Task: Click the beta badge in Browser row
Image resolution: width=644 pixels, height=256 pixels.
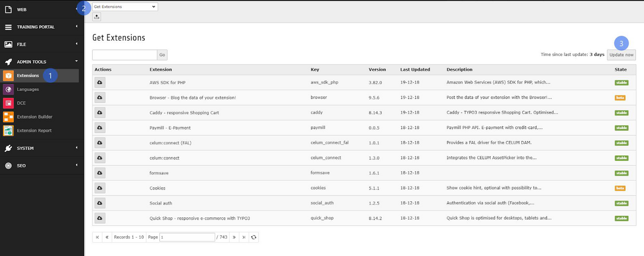Action: pos(620,98)
